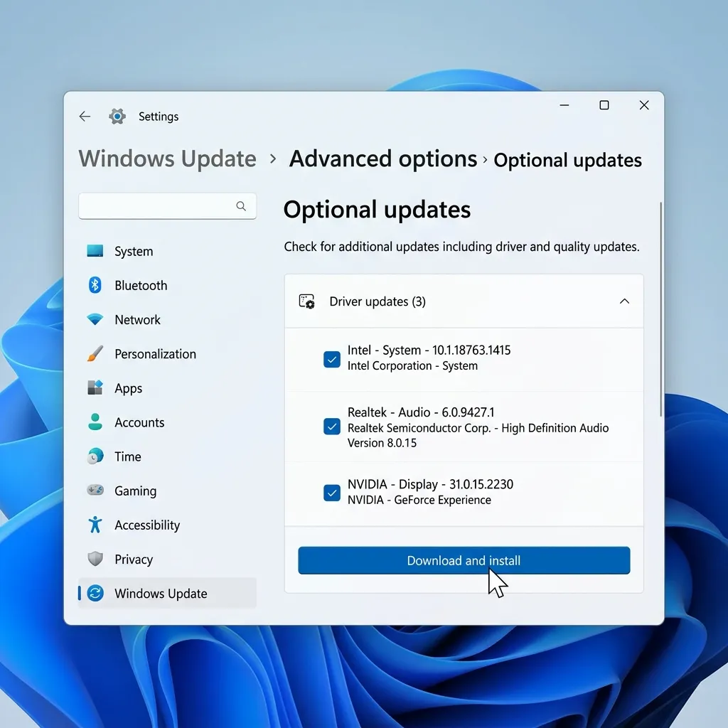Open the Gaming sidebar item
The width and height of the screenshot is (728, 728).
point(167,491)
